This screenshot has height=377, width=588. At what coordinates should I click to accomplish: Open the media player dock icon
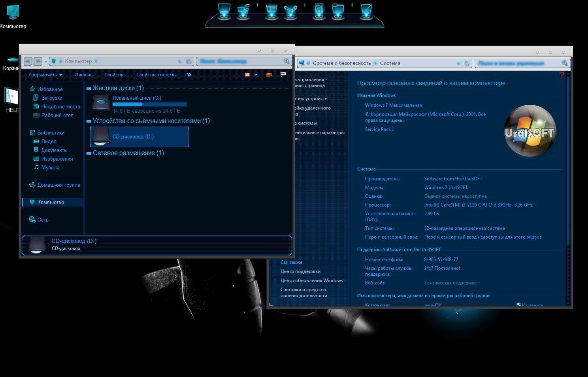point(318,11)
